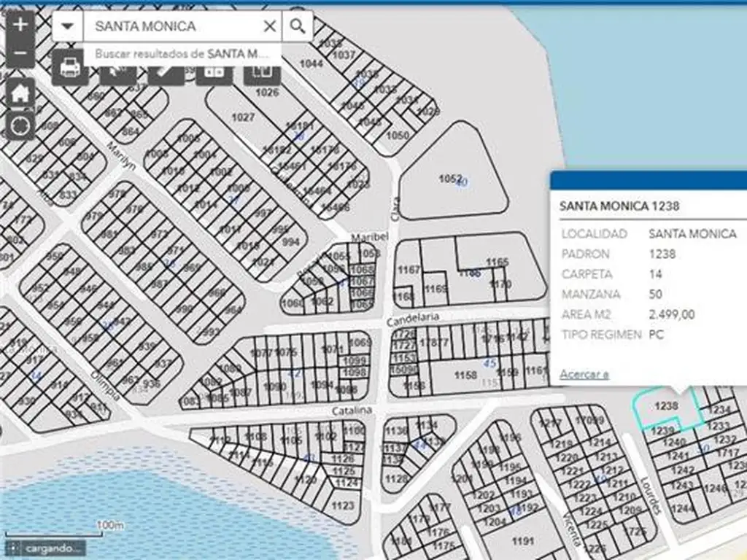
Task: Run search with the magnifier button
Action: 298,26
